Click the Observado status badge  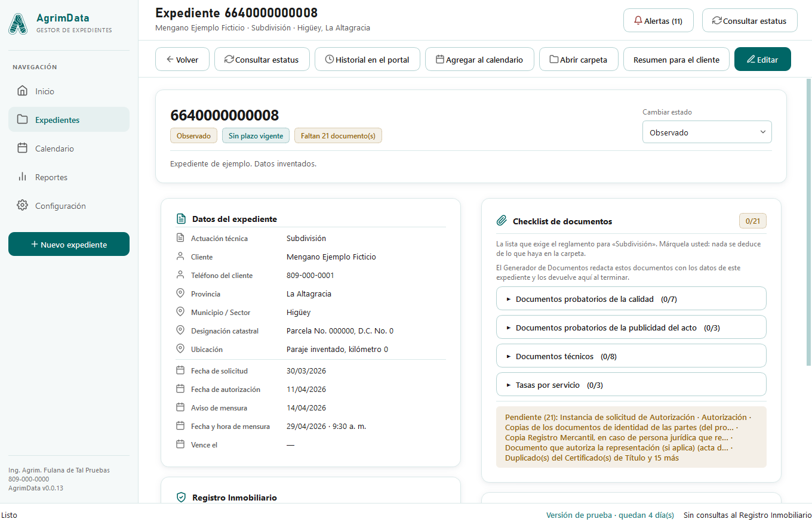pos(193,135)
